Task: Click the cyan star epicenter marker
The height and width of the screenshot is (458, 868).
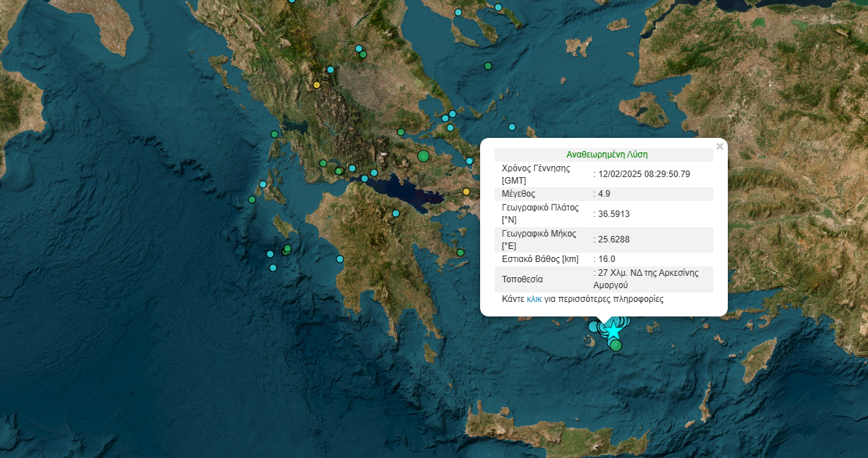Action: (x=613, y=330)
